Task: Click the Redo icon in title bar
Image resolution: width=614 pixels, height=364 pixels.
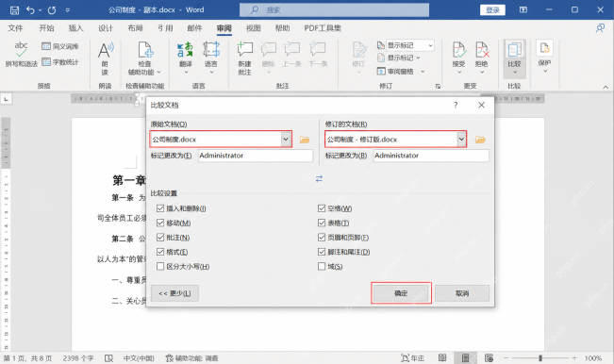Action: (52, 10)
